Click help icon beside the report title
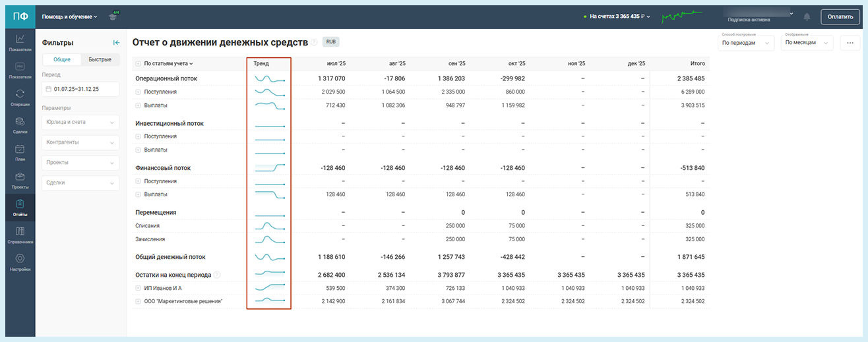Screen dimensions: 868x342 point(315,43)
